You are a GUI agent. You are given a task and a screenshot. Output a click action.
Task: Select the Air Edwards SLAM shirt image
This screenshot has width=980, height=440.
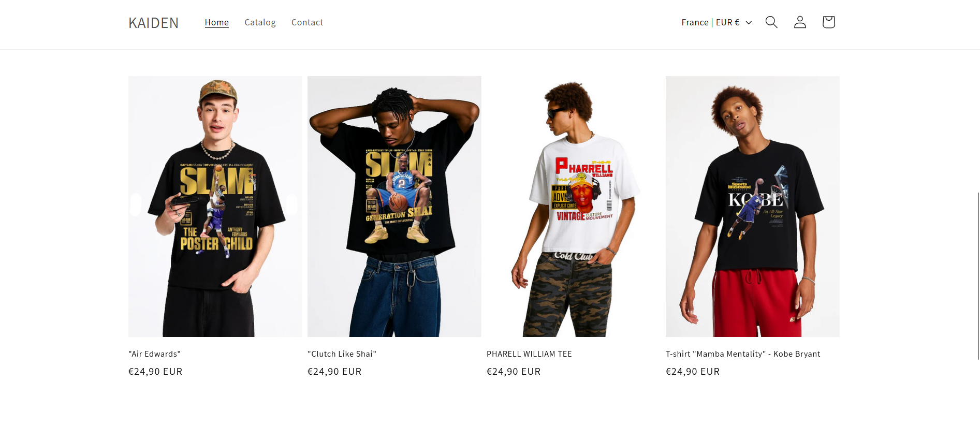(x=215, y=207)
